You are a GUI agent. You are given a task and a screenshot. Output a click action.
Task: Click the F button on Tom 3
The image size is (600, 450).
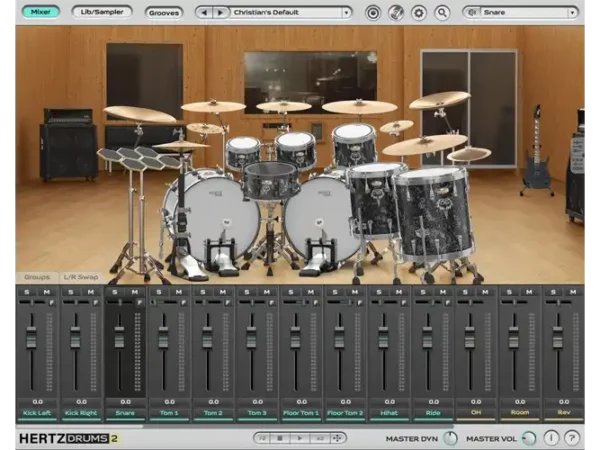coord(272,303)
